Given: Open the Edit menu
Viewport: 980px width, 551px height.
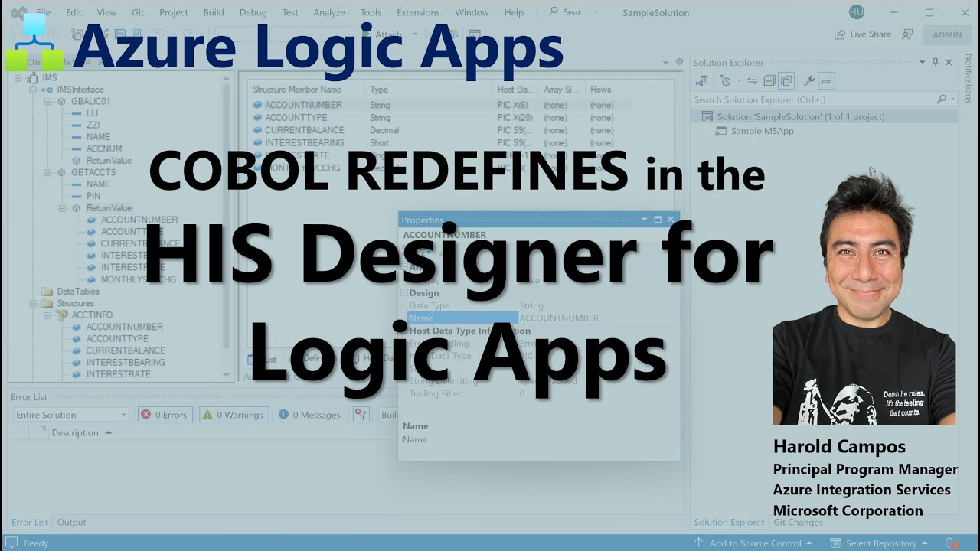Looking at the screenshot, I should (73, 12).
